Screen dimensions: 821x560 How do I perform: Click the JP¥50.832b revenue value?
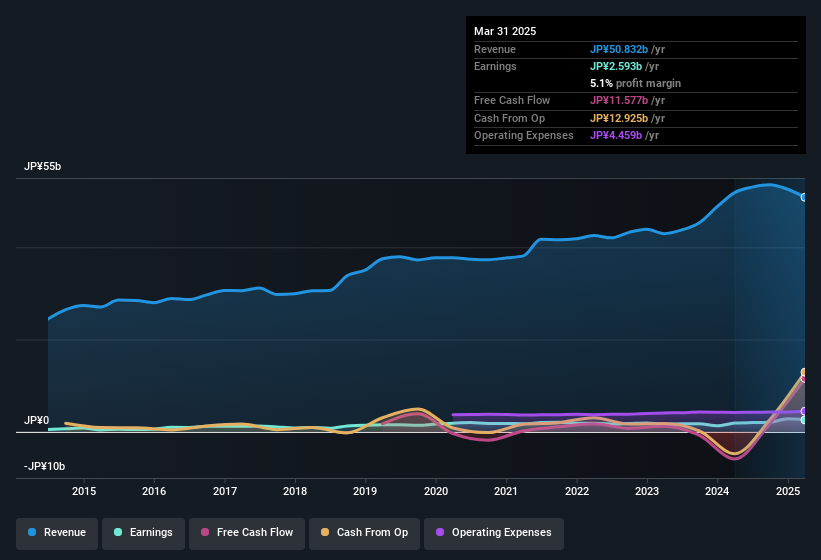(x=619, y=49)
